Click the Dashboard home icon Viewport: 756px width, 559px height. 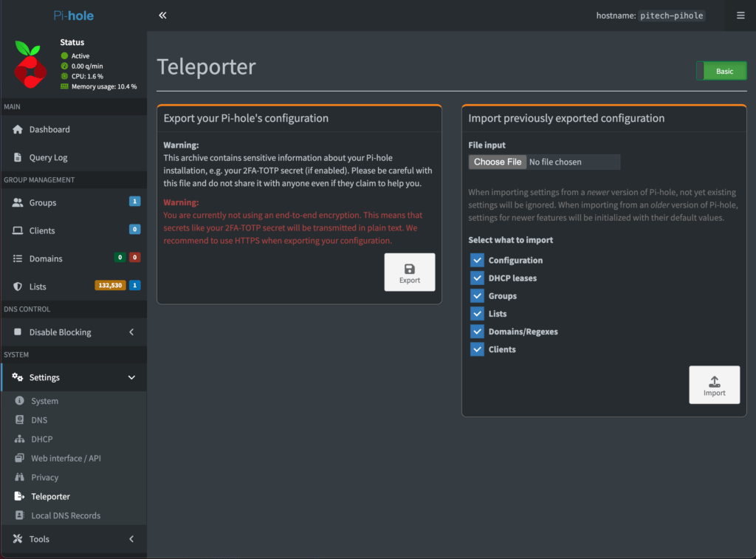pyautogui.click(x=18, y=129)
